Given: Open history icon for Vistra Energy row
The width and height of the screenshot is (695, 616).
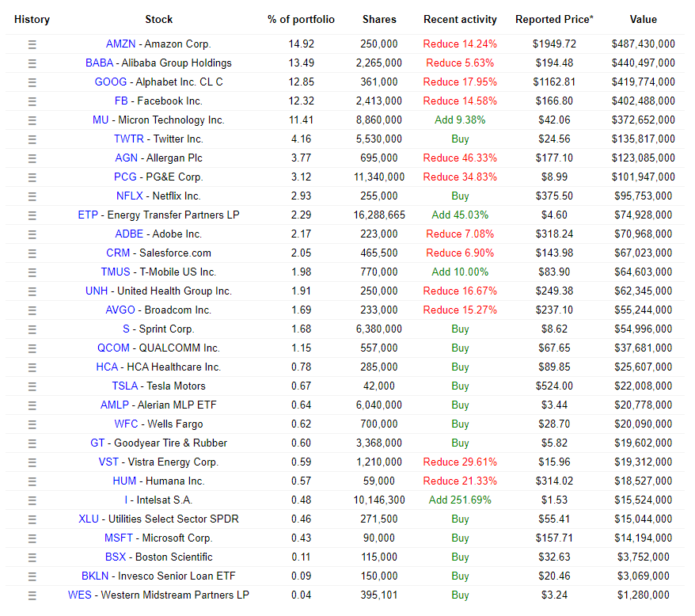Looking at the screenshot, I should click(x=32, y=462).
